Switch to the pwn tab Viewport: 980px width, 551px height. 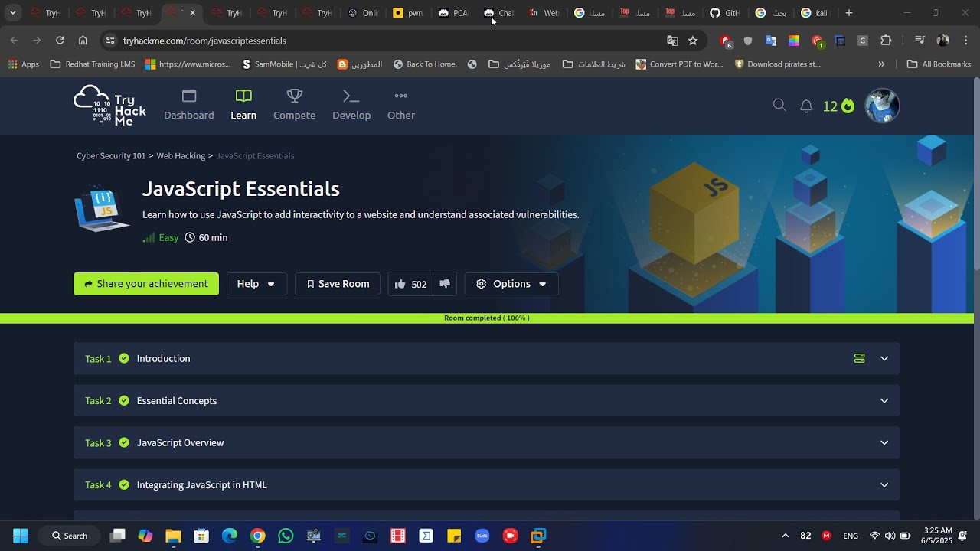pos(407,13)
